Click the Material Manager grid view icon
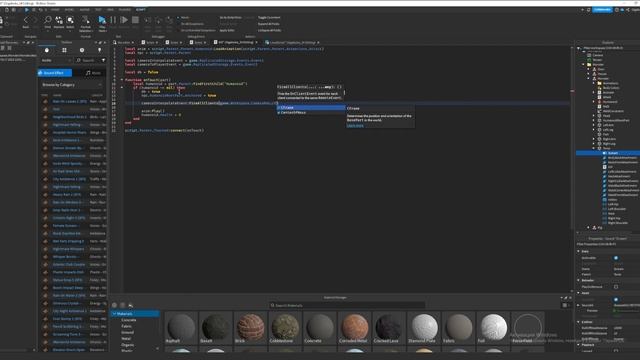 pos(565,305)
